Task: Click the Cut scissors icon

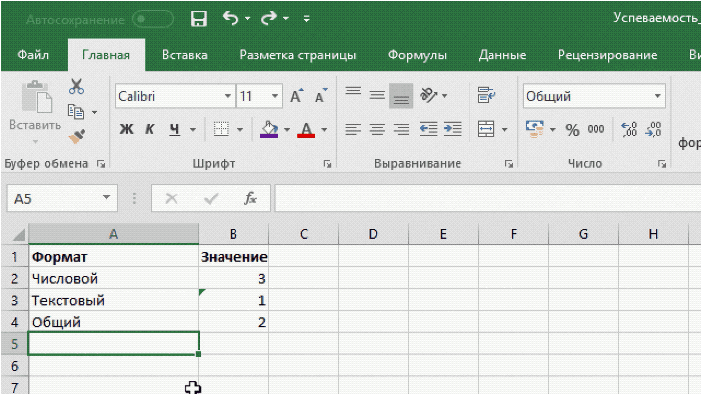Action: [x=76, y=86]
